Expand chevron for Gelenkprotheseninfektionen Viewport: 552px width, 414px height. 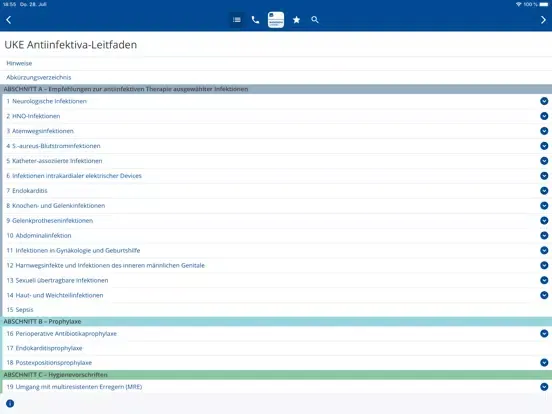(x=544, y=220)
